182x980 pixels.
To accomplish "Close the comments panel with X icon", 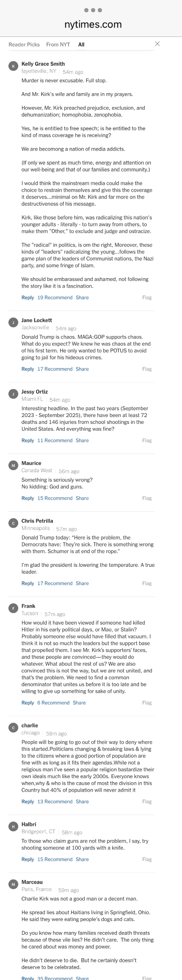I will [x=157, y=44].
